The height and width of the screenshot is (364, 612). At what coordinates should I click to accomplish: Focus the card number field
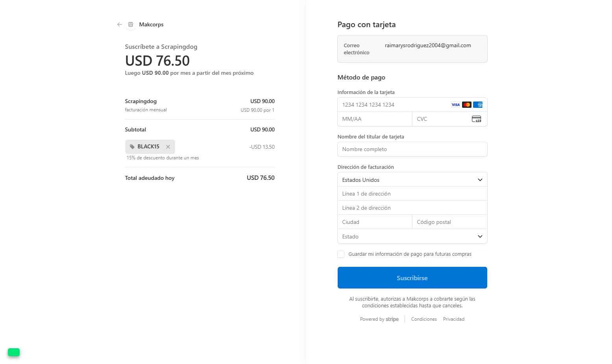(x=394, y=105)
